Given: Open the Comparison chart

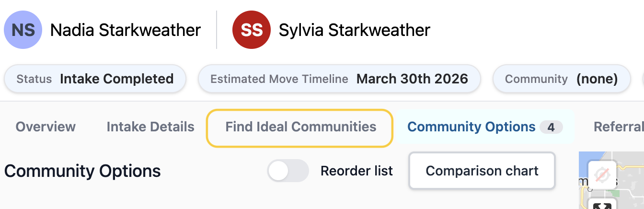Looking at the screenshot, I should (x=482, y=171).
